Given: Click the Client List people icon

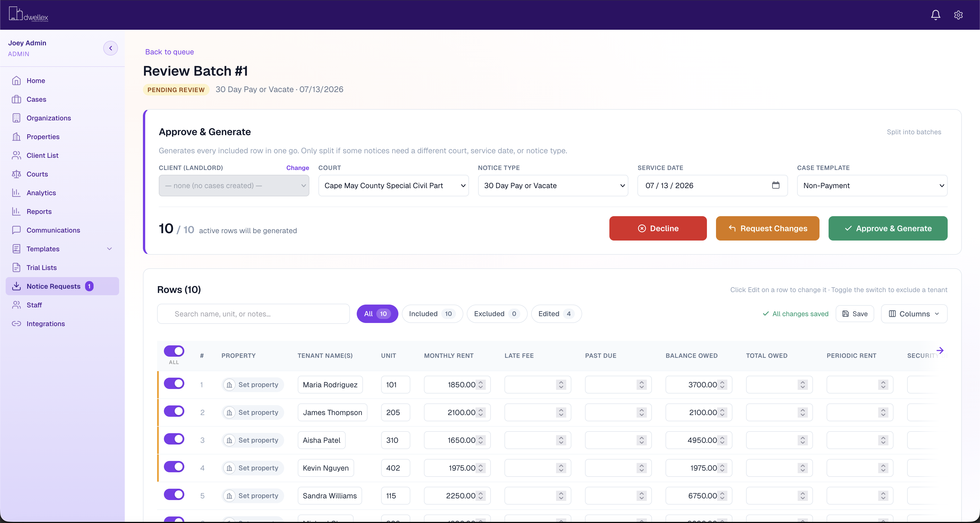Looking at the screenshot, I should [x=16, y=155].
